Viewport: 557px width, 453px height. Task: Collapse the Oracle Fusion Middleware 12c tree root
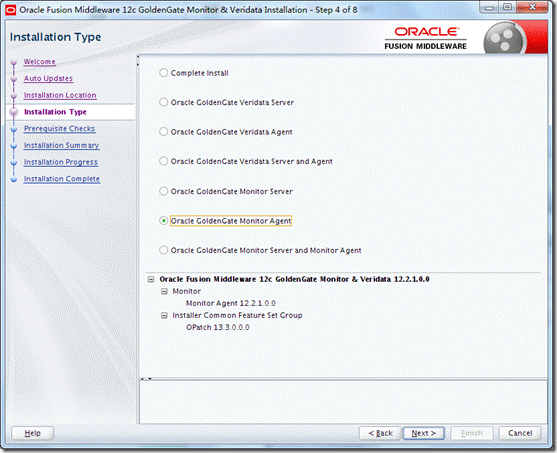(x=151, y=280)
